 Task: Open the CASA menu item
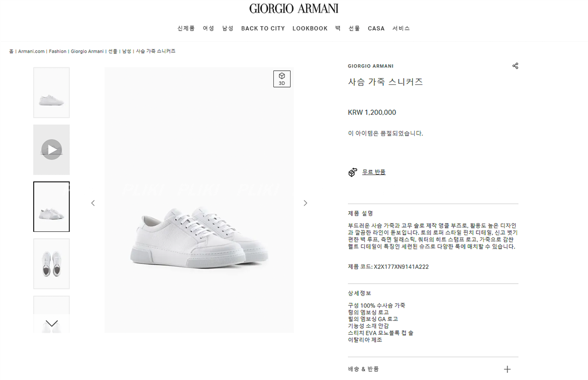(x=376, y=28)
